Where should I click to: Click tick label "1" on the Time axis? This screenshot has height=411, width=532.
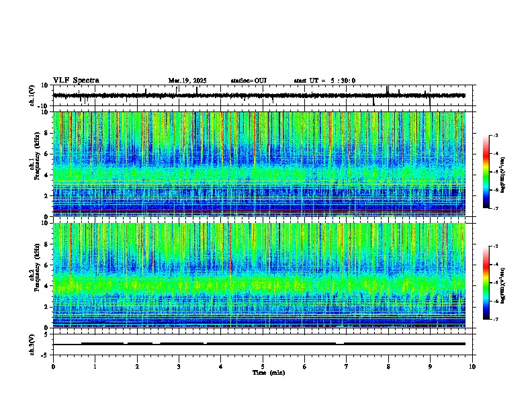tap(95, 367)
